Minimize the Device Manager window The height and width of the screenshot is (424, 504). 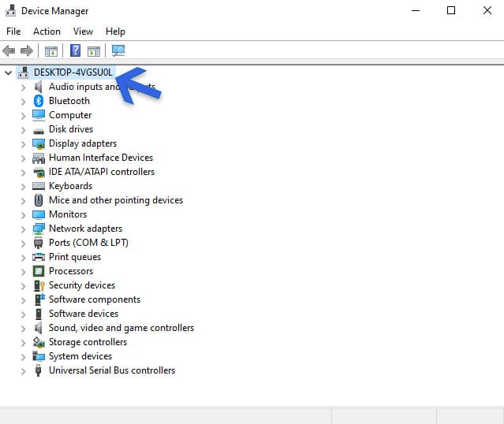click(416, 10)
